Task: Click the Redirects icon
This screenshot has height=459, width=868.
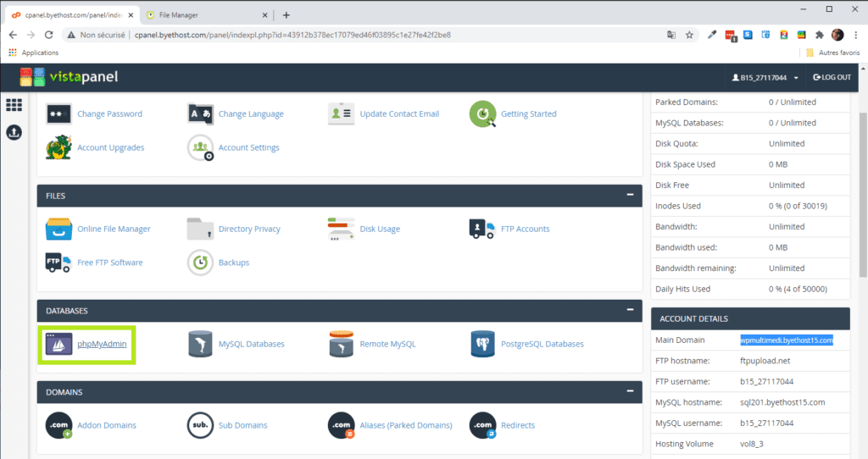Action: 482,425
